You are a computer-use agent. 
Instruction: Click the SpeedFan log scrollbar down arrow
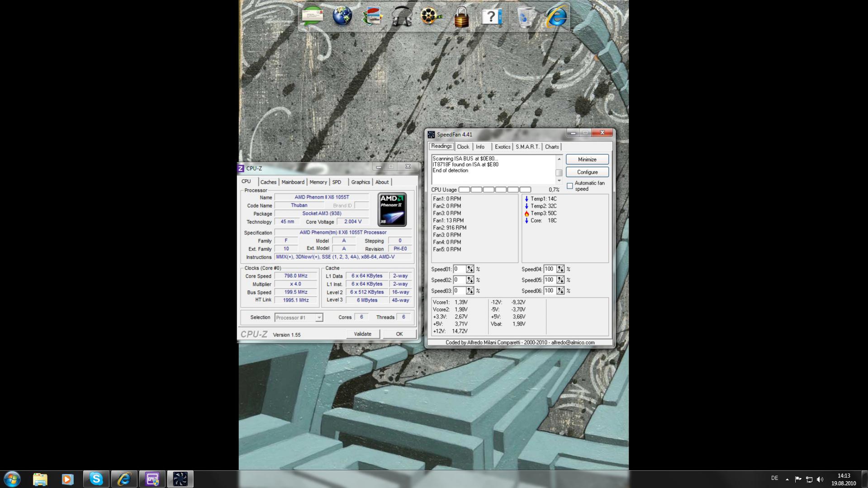[559, 180]
